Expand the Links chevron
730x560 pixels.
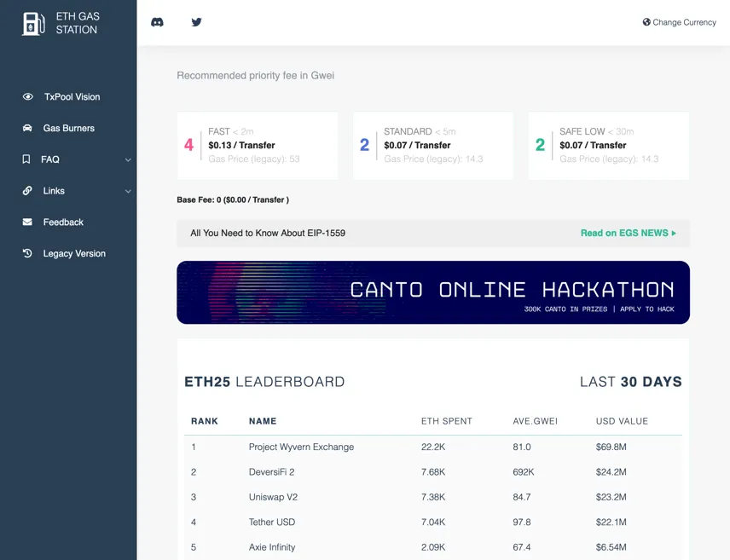tap(128, 191)
